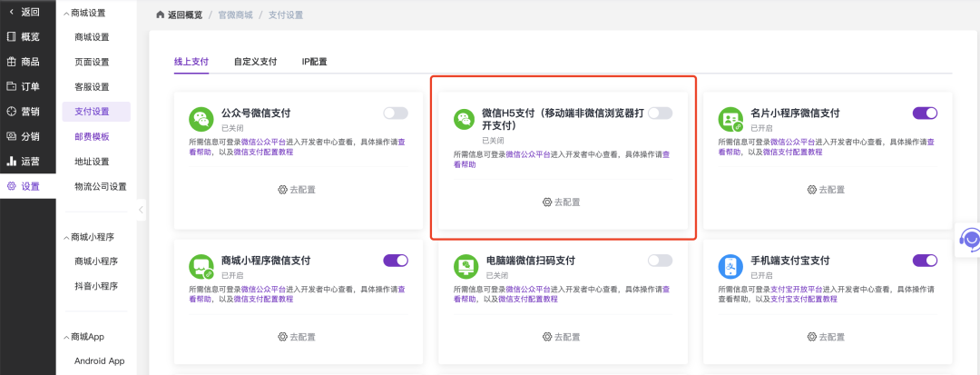Collapse the 商城设置 section in sidebar

tap(67, 13)
